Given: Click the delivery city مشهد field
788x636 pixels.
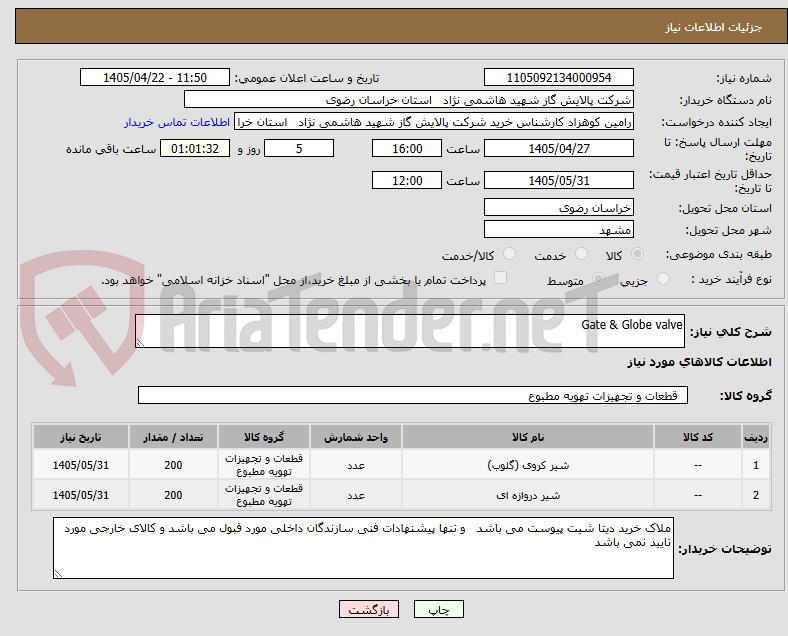Looking at the screenshot, I should 558,230.
